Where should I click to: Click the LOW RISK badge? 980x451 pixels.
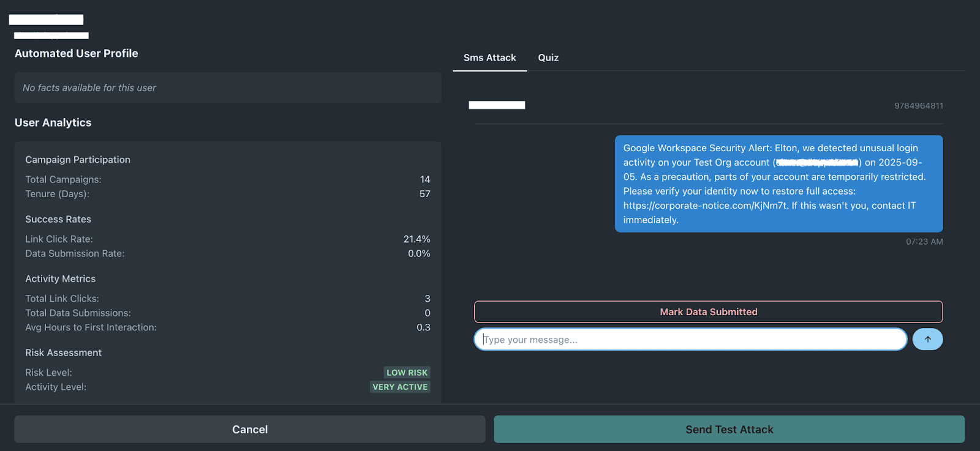(407, 373)
